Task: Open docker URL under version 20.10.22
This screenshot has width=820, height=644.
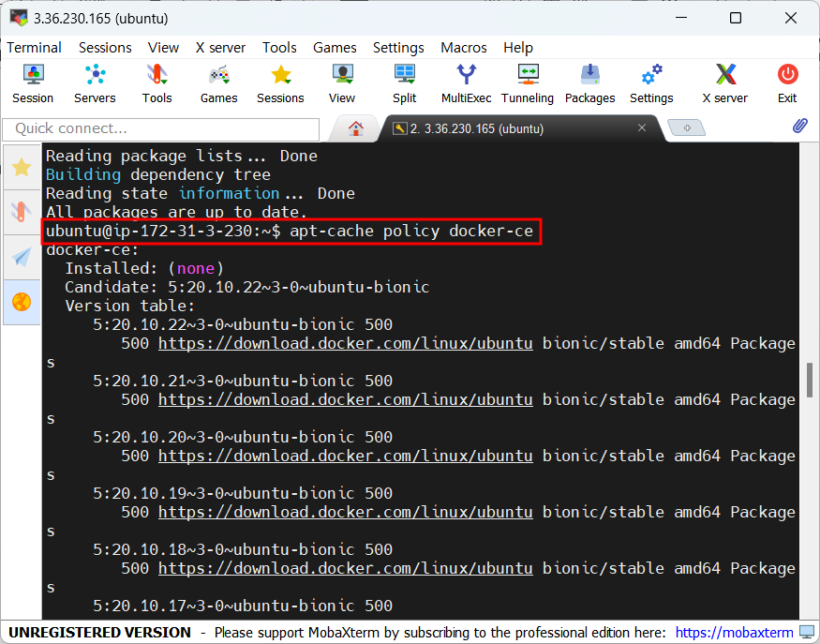Action: [345, 344]
